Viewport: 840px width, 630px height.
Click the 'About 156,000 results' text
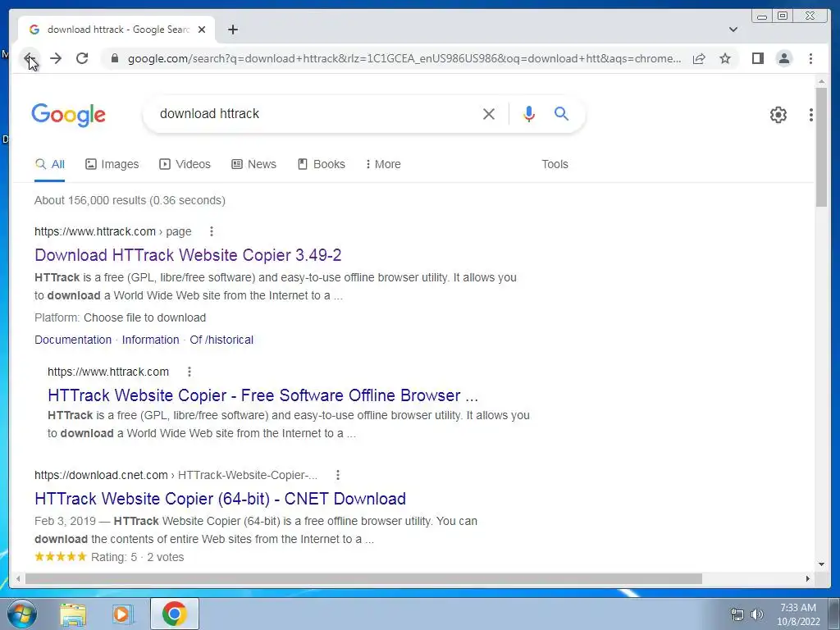pyautogui.click(x=130, y=200)
